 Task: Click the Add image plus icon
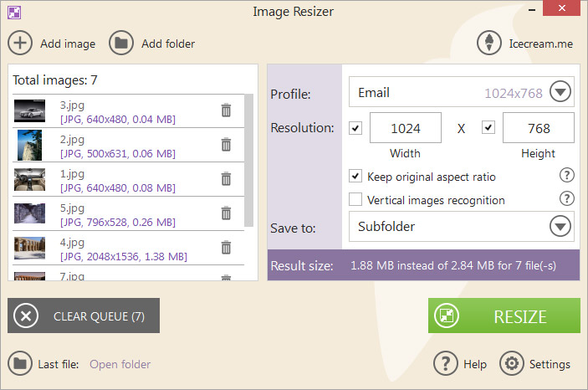click(x=20, y=44)
